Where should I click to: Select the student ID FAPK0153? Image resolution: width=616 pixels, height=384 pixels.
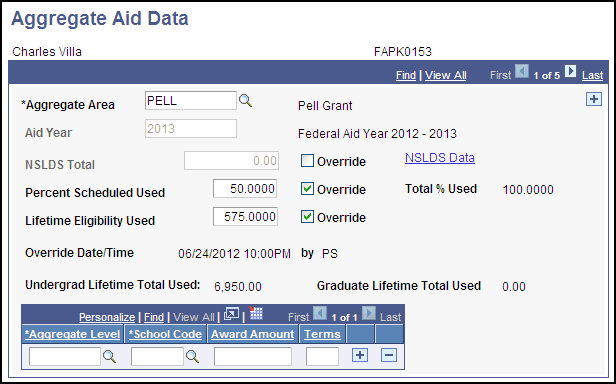pos(403,52)
